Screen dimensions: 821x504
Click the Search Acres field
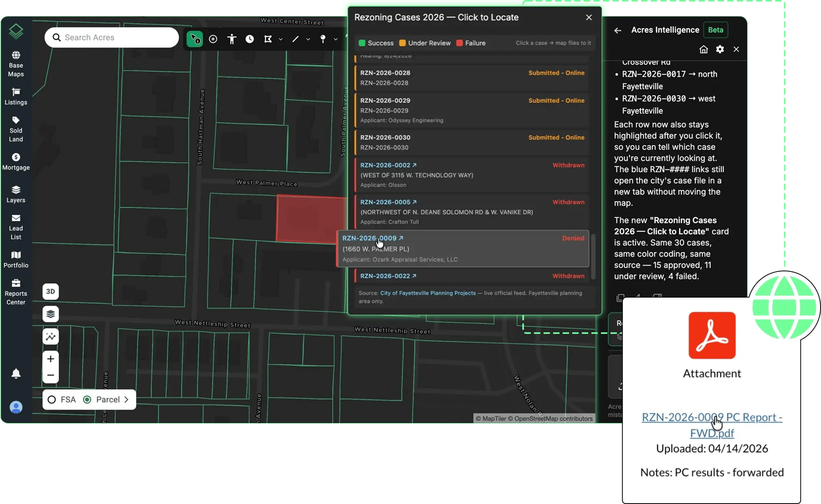point(112,37)
